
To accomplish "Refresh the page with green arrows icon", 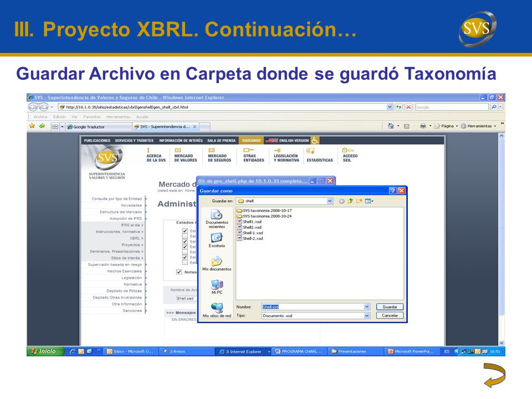I will (398, 107).
